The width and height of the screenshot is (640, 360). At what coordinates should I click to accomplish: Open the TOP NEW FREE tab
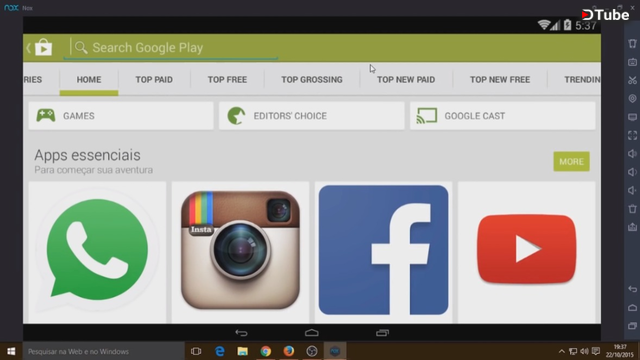(500, 80)
